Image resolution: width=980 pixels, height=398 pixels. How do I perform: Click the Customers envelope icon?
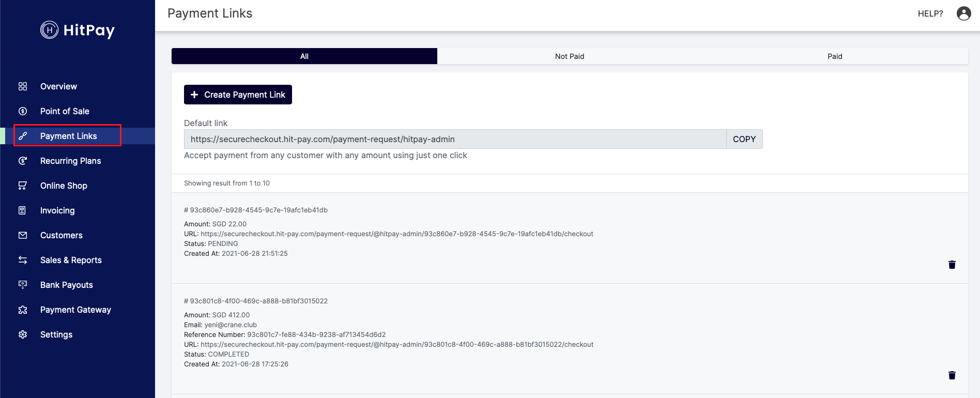coord(23,235)
